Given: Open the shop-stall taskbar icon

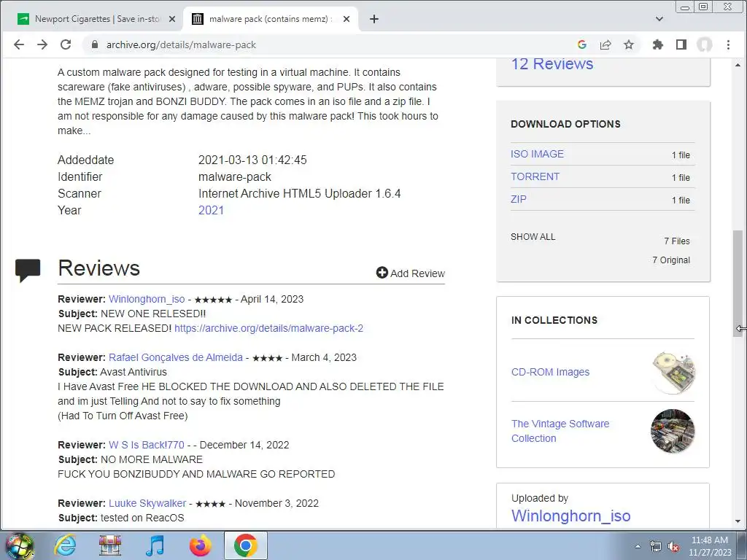Looking at the screenshot, I should (110, 545).
